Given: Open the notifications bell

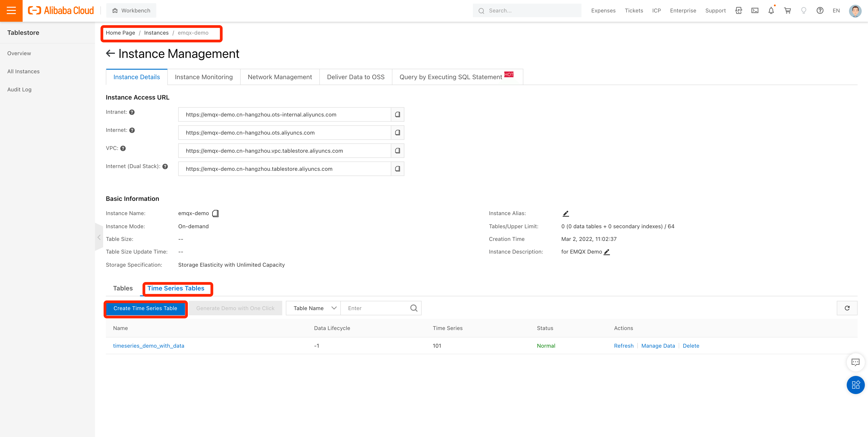Looking at the screenshot, I should pos(771,10).
